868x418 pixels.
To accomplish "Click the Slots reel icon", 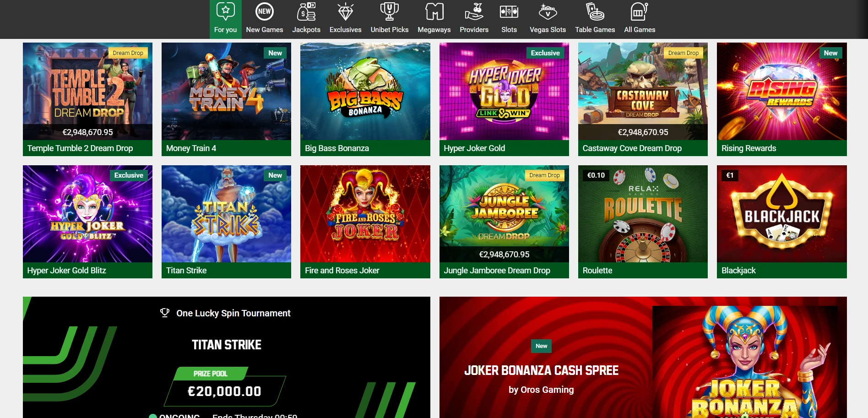I will point(509,11).
